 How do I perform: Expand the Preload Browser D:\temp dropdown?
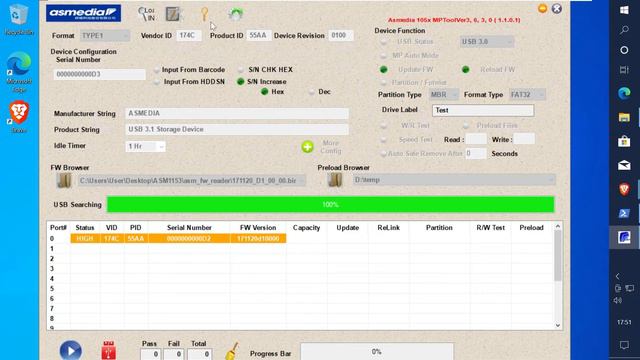[x=551, y=180]
